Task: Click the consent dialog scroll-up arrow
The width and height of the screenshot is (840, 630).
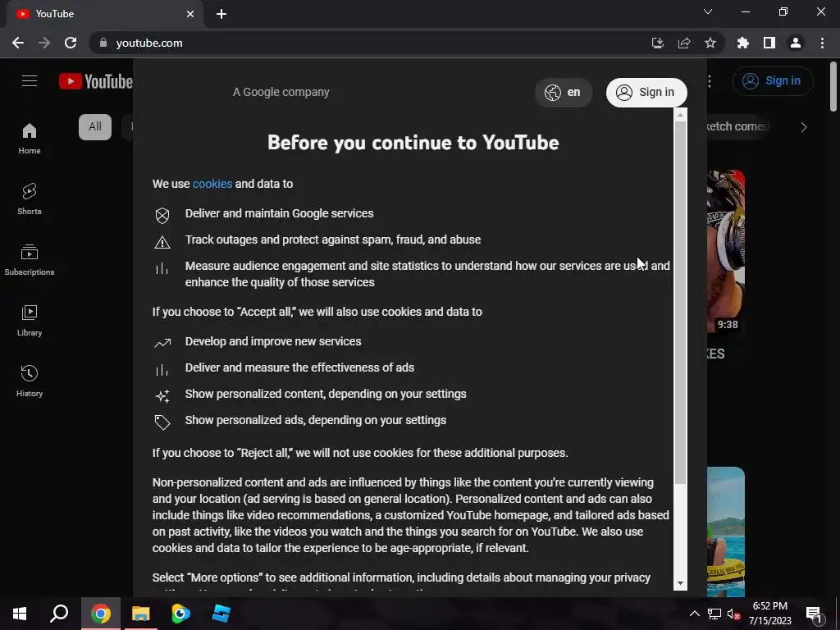Action: tap(680, 115)
